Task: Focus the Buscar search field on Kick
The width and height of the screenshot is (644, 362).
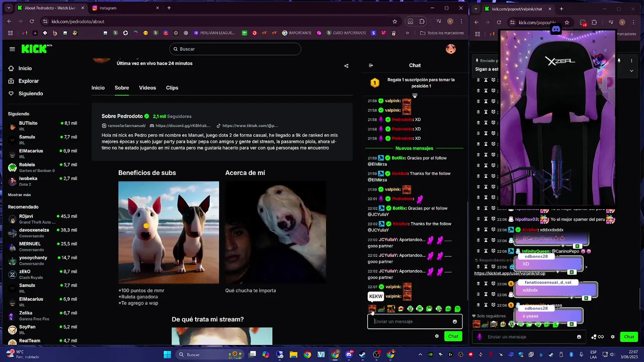Action: click(x=235, y=49)
